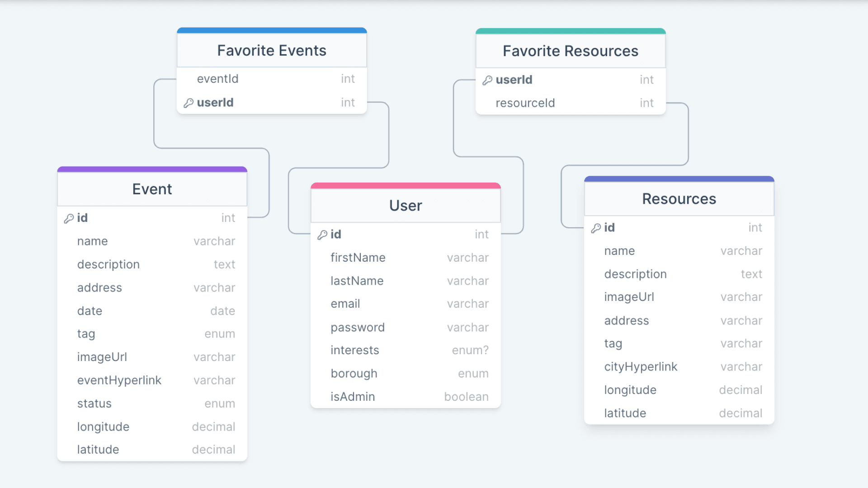The image size is (868, 488).
Task: Click the enum? type of interests field
Action: coord(470,350)
